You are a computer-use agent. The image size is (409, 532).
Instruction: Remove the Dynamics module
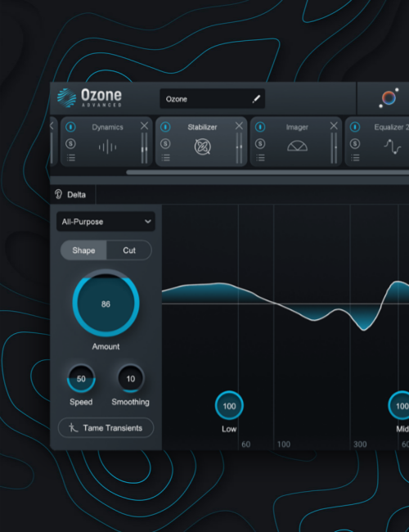click(144, 126)
